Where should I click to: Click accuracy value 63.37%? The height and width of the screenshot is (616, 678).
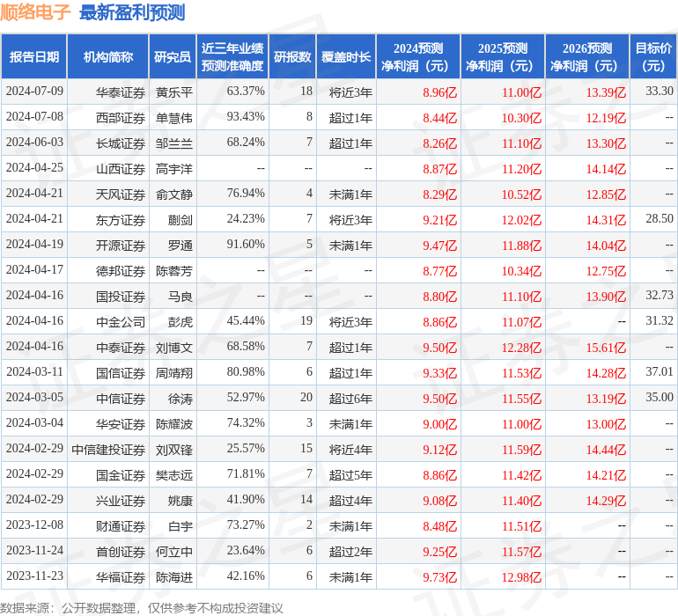coord(246,92)
